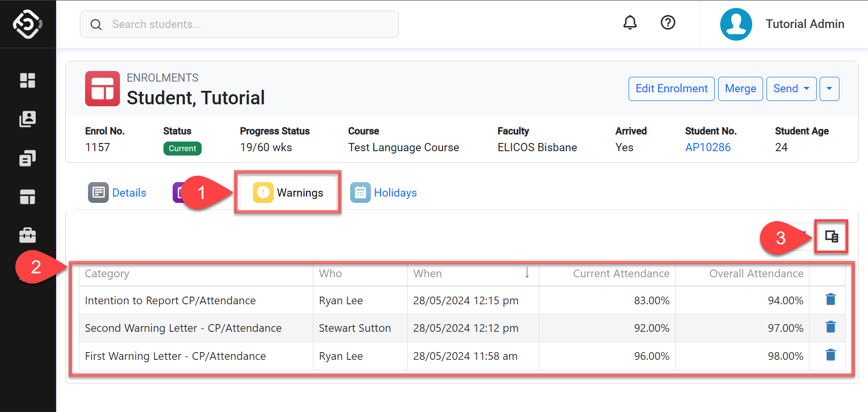Switch to the Details tab
The width and height of the screenshot is (868, 412).
click(x=118, y=193)
